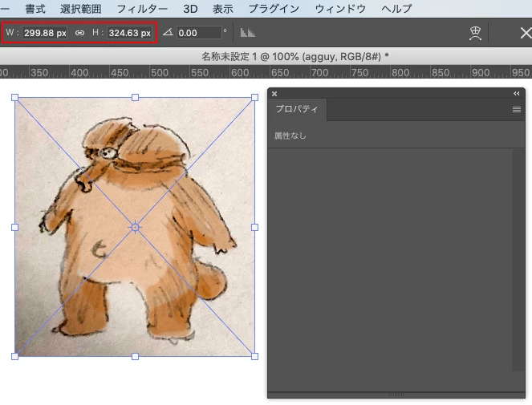Open the ウィンドウ menu
The height and width of the screenshot is (405, 532).
pyautogui.click(x=340, y=9)
